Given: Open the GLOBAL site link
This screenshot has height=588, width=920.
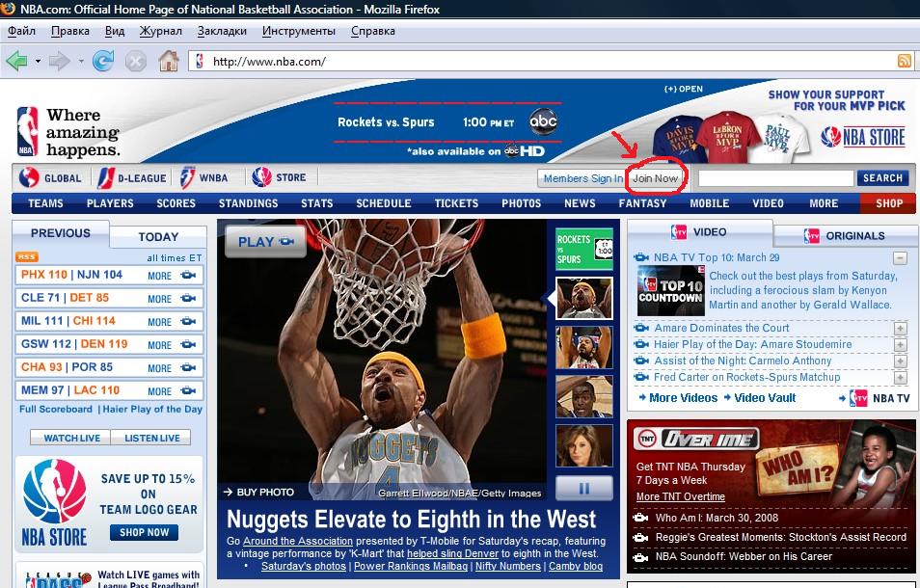Looking at the screenshot, I should [50, 177].
